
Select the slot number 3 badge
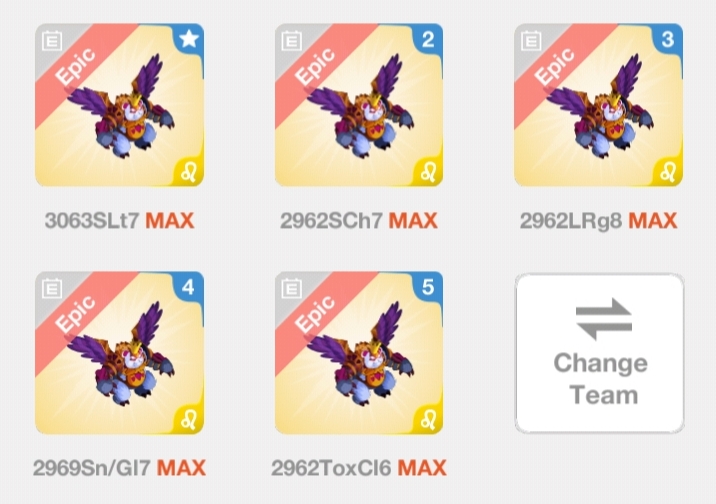pyautogui.click(x=668, y=40)
